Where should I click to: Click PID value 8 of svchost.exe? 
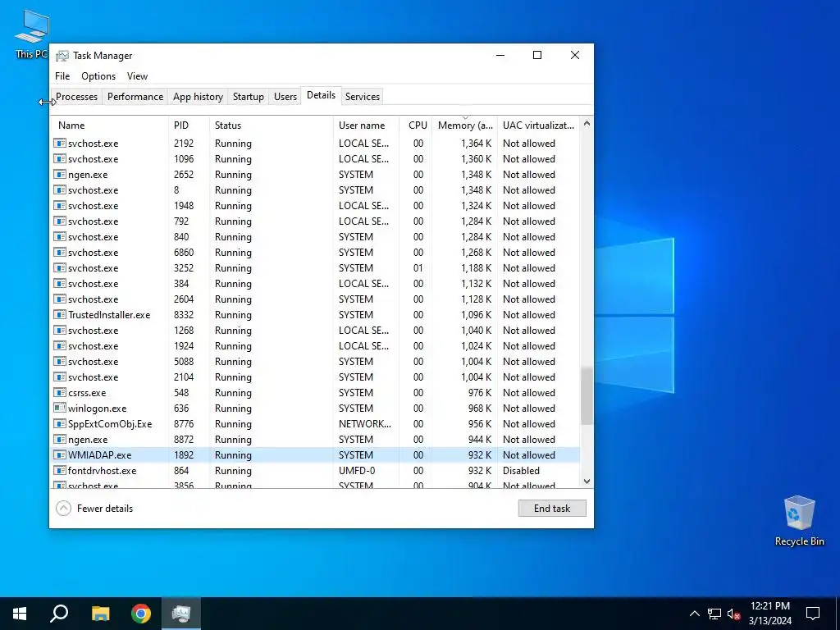click(x=176, y=190)
